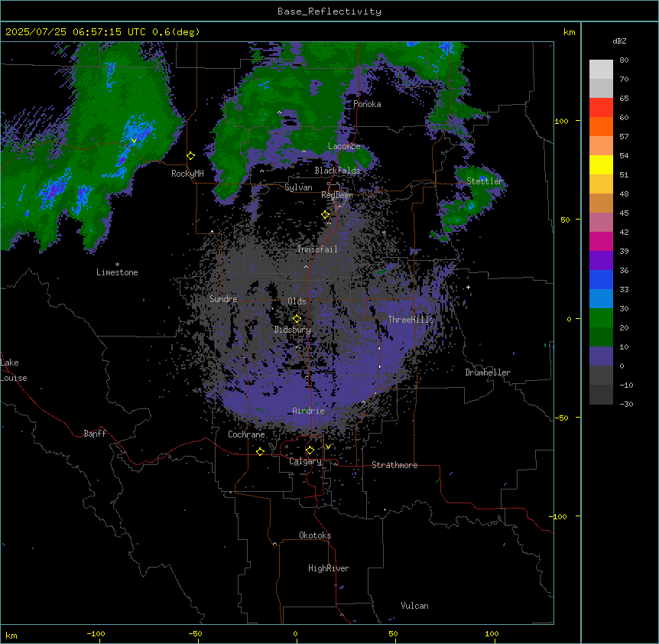Click the km label at bottom left
The height and width of the screenshot is (644, 659).
[x=11, y=635]
